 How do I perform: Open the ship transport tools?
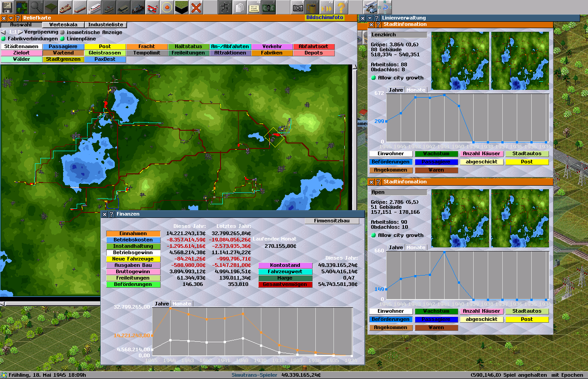(138, 7)
